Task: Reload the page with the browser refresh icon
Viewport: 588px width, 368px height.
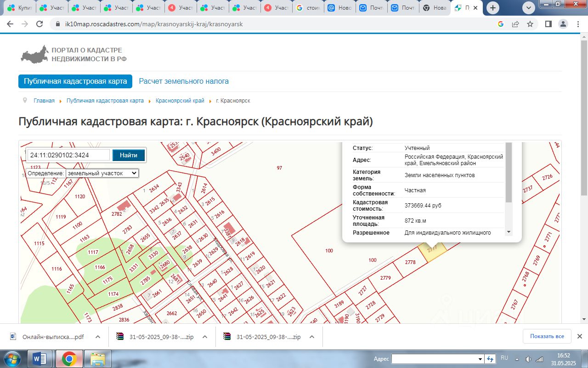Action: point(40,24)
